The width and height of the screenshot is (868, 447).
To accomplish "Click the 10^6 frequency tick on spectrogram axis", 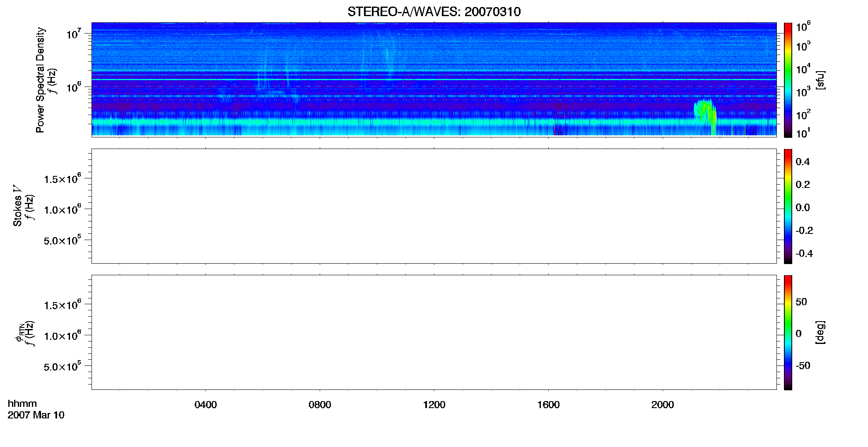I will 74,87.
